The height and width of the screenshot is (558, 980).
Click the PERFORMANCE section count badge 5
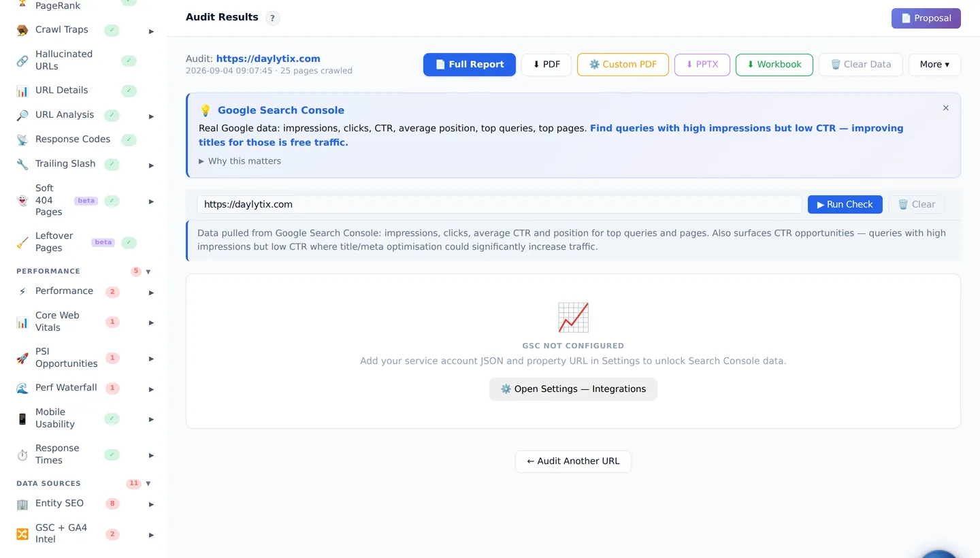[x=136, y=272]
